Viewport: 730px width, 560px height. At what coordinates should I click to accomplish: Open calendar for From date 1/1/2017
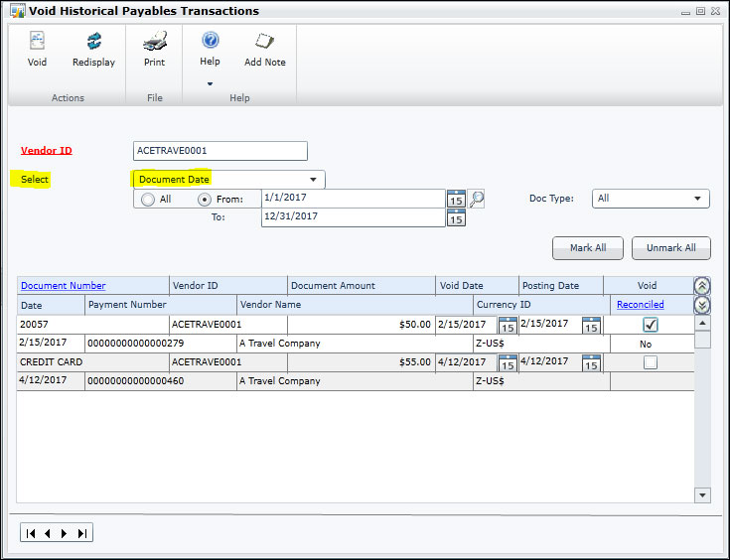click(456, 199)
